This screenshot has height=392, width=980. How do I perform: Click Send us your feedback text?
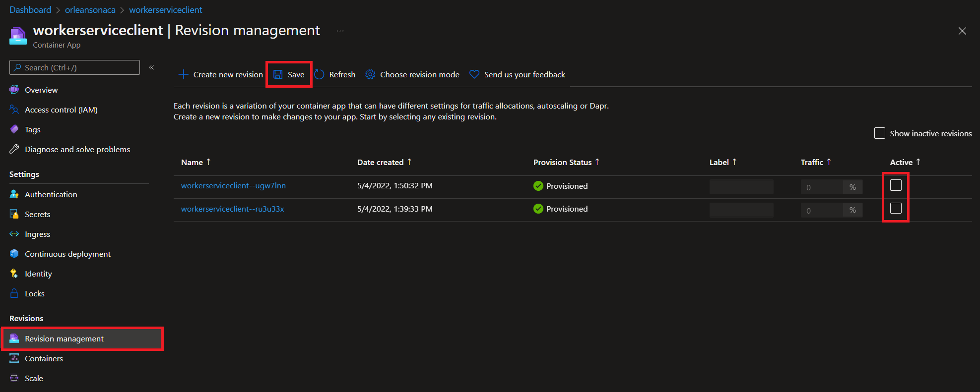coord(524,74)
